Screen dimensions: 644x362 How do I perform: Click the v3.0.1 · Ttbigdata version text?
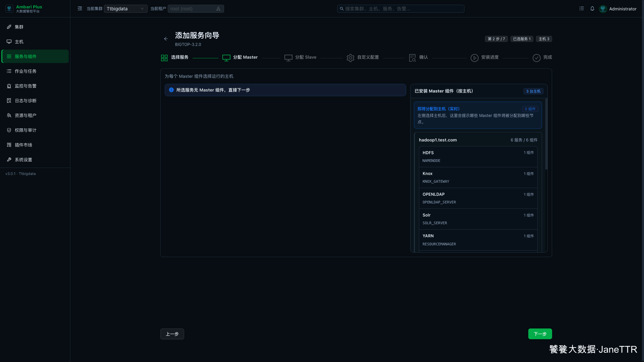click(x=20, y=174)
